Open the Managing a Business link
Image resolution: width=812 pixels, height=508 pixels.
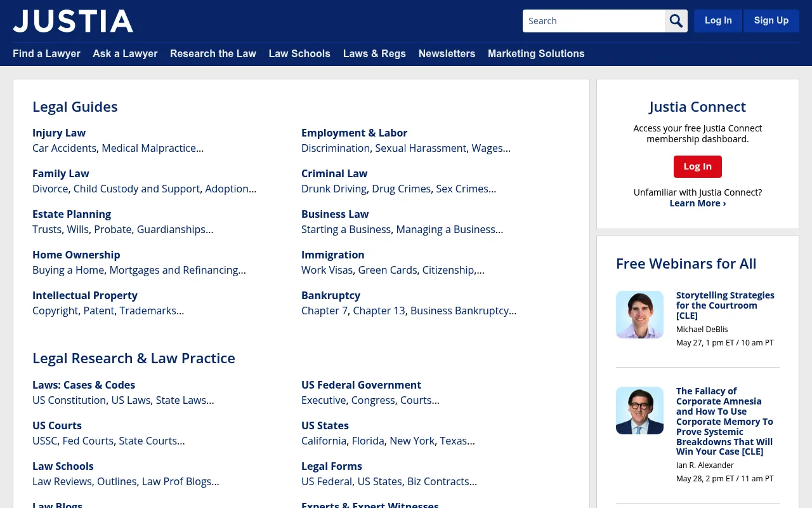click(446, 229)
